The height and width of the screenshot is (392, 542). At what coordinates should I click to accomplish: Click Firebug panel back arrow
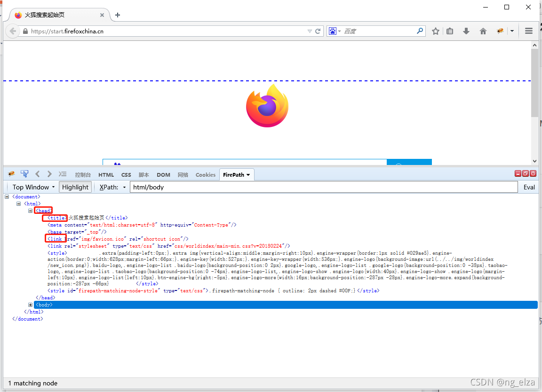point(37,174)
